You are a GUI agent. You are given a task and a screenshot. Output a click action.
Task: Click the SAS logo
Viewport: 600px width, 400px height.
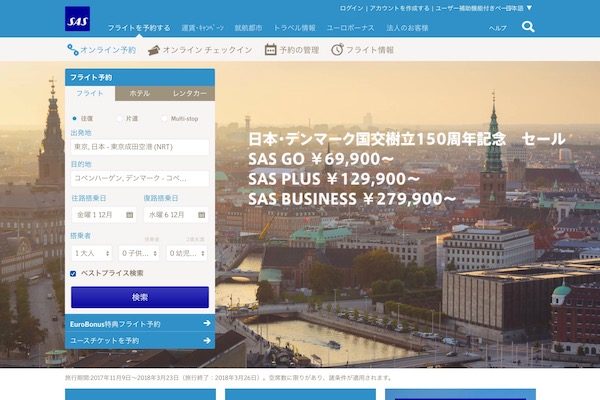coord(78,19)
